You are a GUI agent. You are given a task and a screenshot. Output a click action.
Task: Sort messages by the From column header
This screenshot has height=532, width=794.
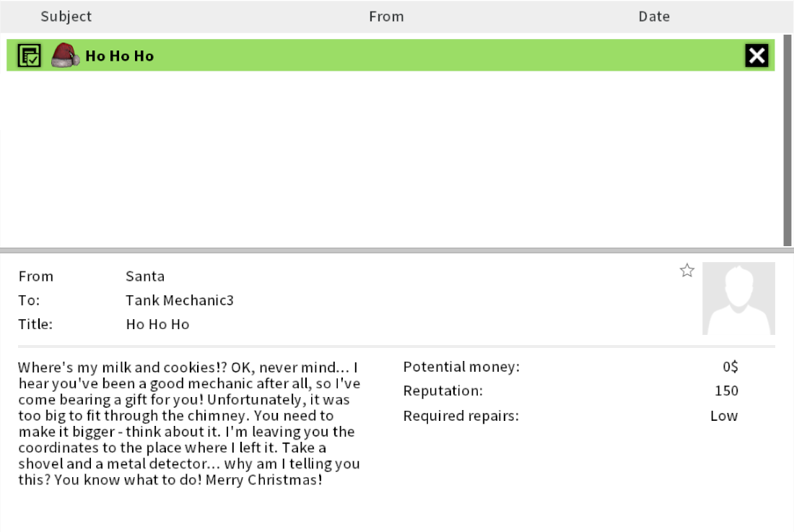click(386, 16)
